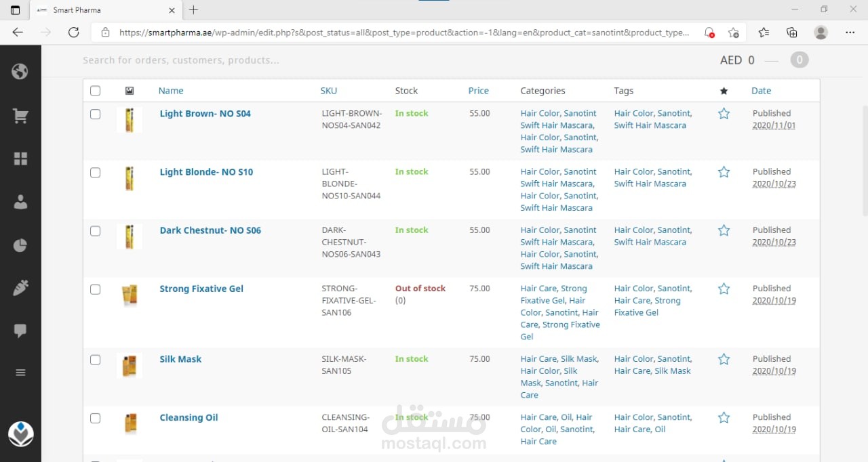Click the Stock column header

(406, 91)
